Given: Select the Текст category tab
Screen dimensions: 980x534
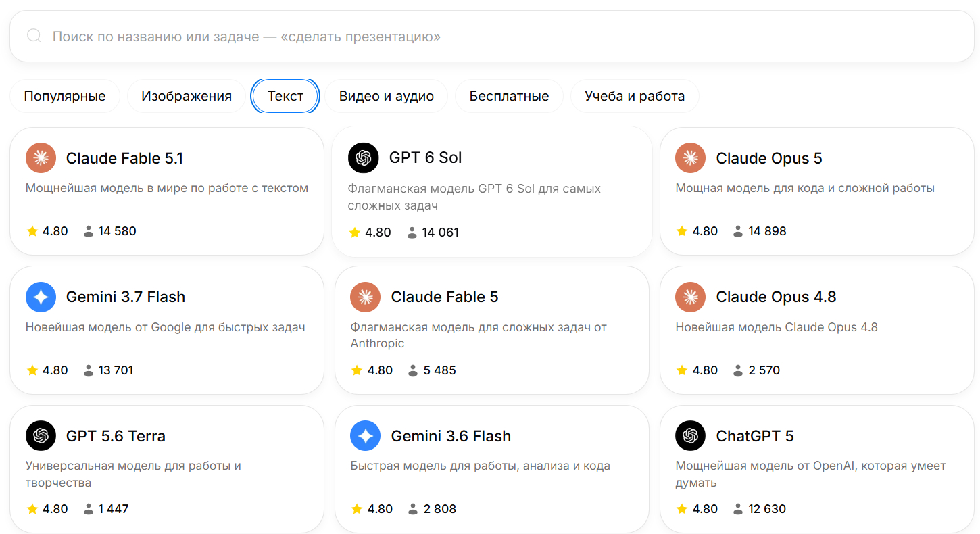Looking at the screenshot, I should 285,96.
